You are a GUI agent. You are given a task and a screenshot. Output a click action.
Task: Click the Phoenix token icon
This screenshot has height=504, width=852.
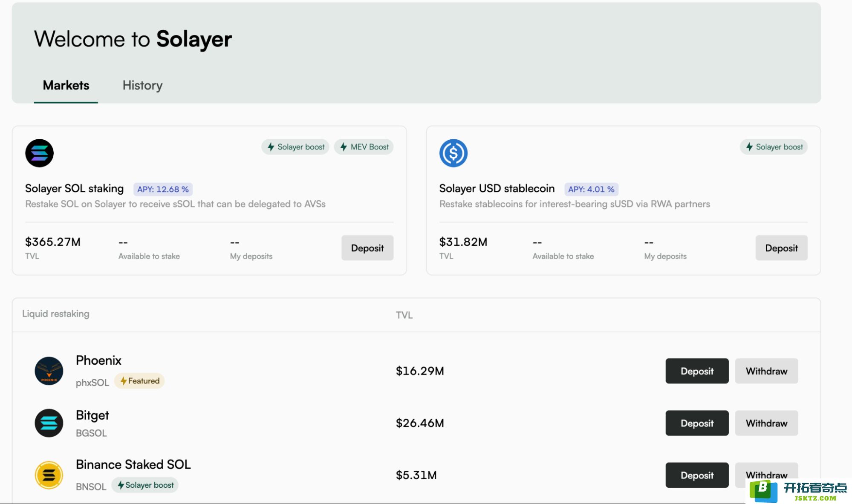pos(49,371)
